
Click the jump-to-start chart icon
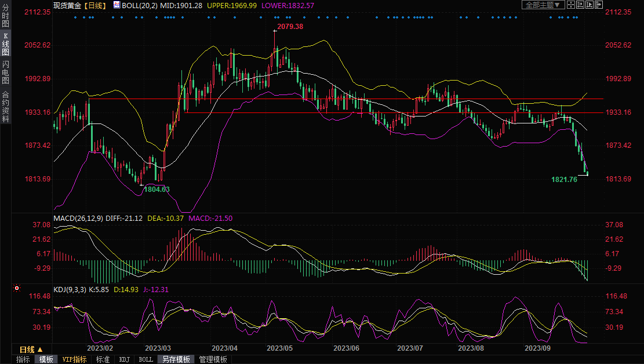click(581, 5)
